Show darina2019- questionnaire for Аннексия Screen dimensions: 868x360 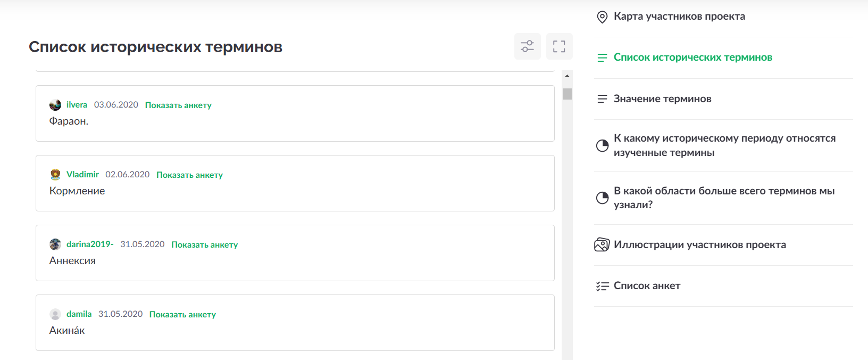[204, 245]
